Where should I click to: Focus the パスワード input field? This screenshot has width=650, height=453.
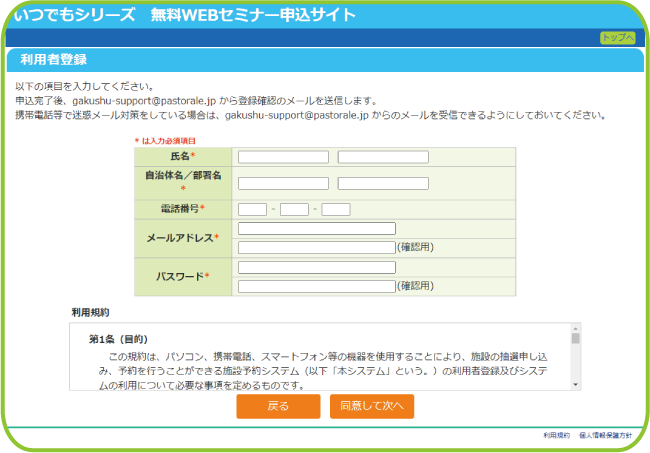coord(317,267)
